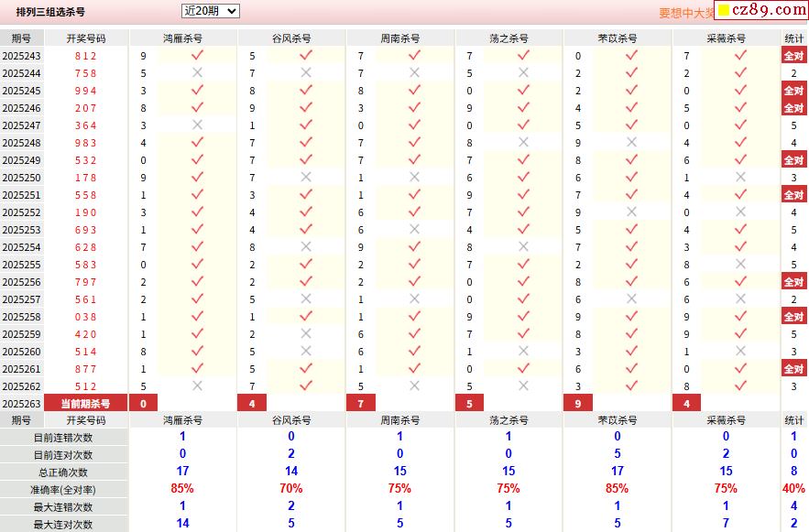The width and height of the screenshot is (809, 532).
Task: Click red 采薇杀号 number 4 in row 2025263
Action: 687,403
